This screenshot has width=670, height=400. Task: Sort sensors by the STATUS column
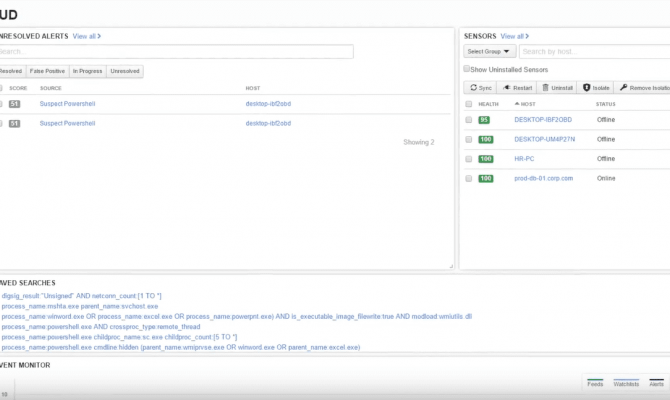[x=605, y=104]
